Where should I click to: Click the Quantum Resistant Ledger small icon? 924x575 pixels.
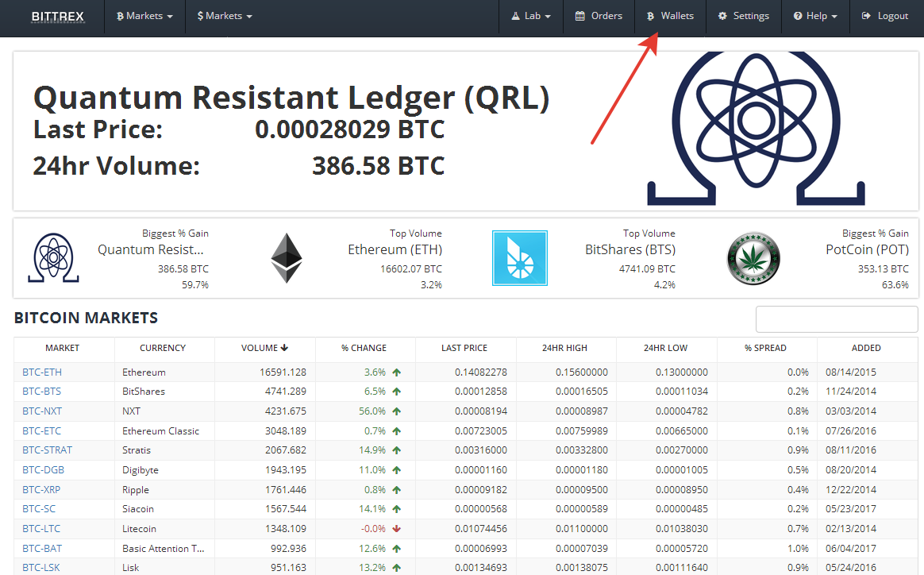coord(52,258)
